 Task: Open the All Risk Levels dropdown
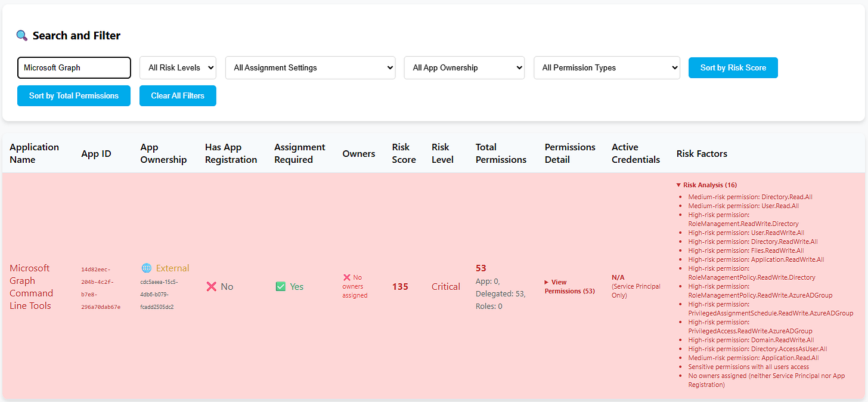(x=178, y=67)
